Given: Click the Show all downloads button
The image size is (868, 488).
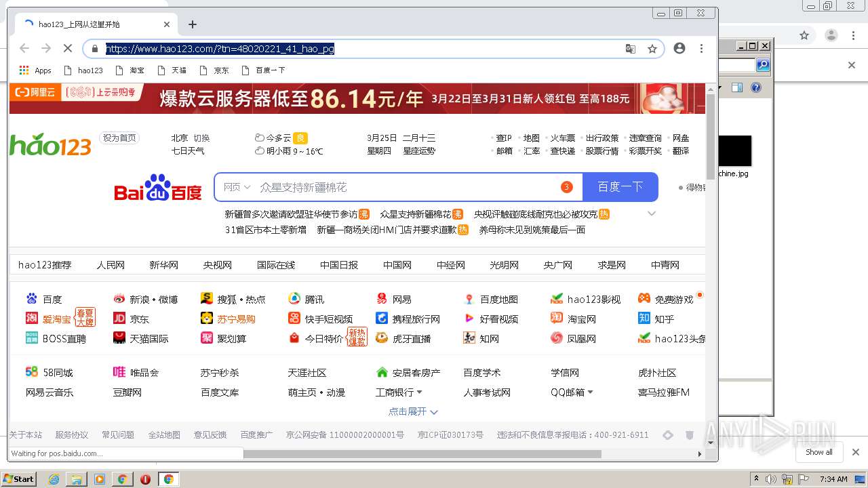Looking at the screenshot, I should 819,452.
